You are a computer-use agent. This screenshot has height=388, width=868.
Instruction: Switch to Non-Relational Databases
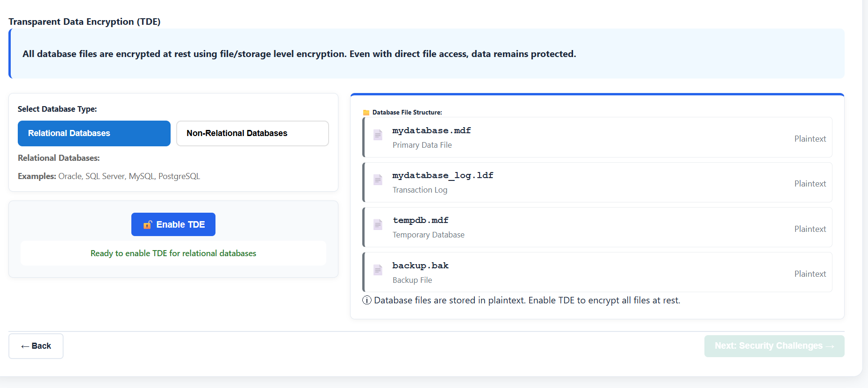pyautogui.click(x=252, y=133)
